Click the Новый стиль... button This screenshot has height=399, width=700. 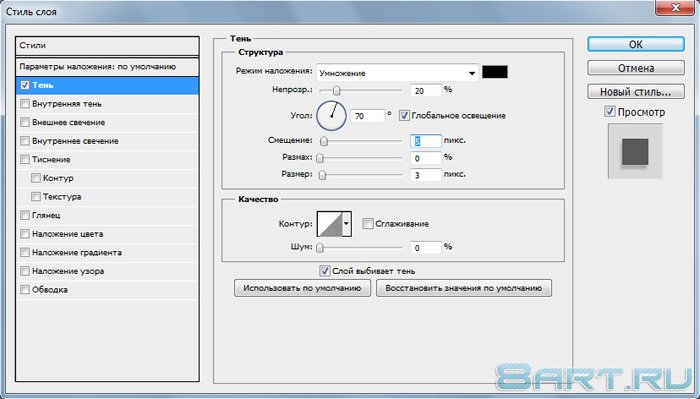pos(636,92)
